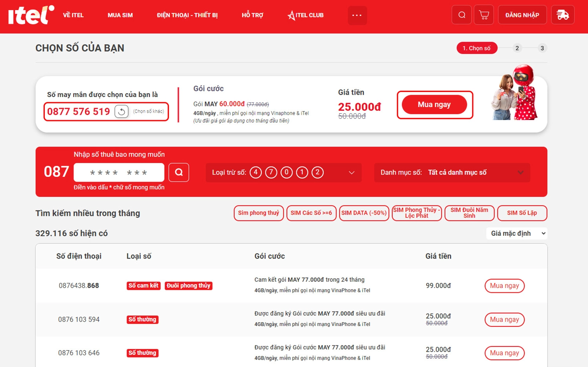Select step 1. Chọn số
This screenshot has width=588, height=367.
coord(477,48)
